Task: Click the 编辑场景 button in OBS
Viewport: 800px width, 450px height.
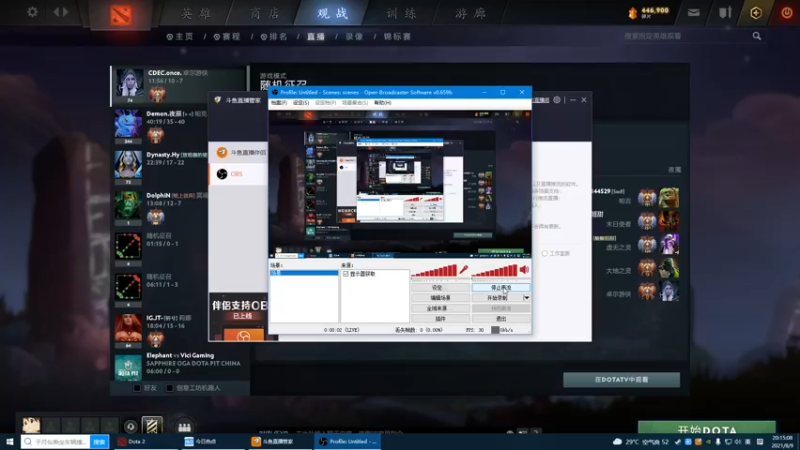Action: [x=440, y=298]
